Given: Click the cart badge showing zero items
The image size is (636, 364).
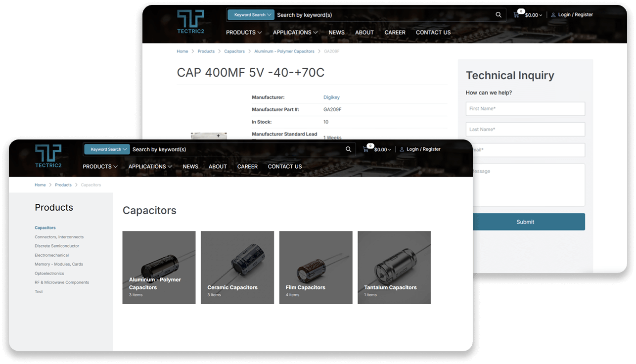Looking at the screenshot, I should point(370,145).
